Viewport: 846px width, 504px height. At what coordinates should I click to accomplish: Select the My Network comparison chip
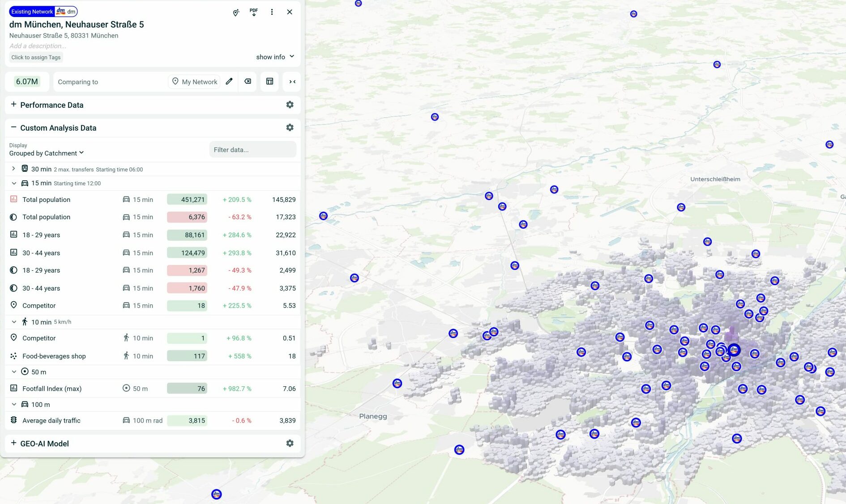tap(195, 81)
